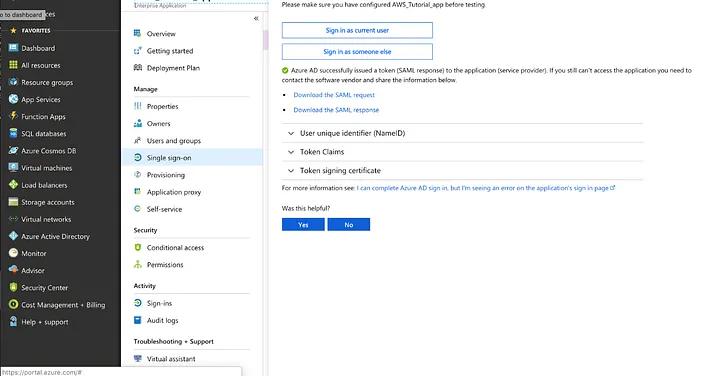Screen dimensions: 720x376
Task: Click Yes for Was this helpful
Action: pyautogui.click(x=303, y=224)
